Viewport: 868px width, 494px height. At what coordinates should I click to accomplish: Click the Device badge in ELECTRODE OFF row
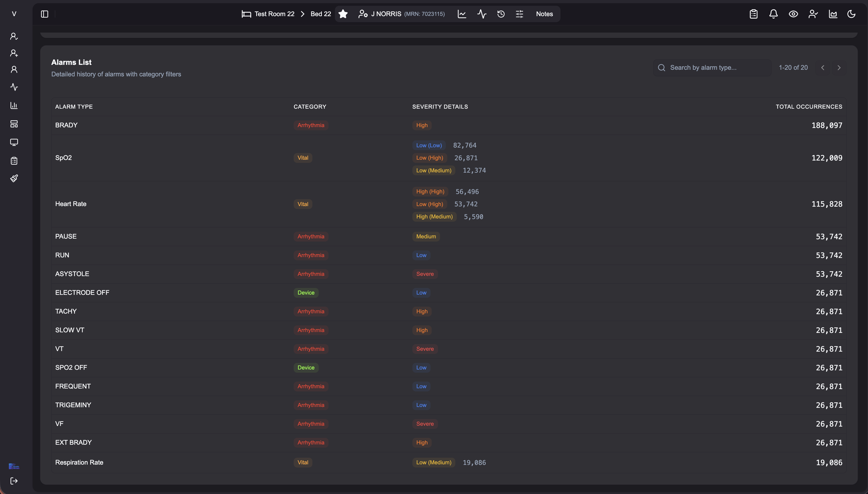point(306,293)
